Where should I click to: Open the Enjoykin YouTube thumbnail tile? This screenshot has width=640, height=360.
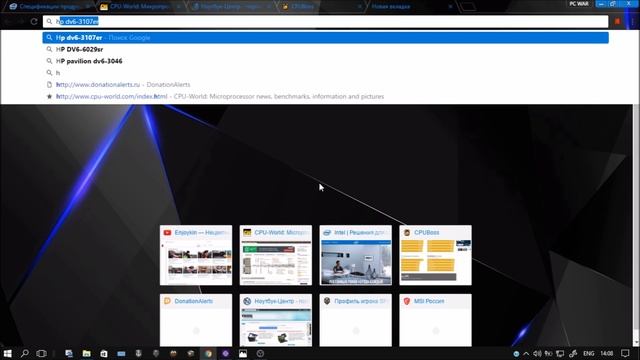click(196, 255)
